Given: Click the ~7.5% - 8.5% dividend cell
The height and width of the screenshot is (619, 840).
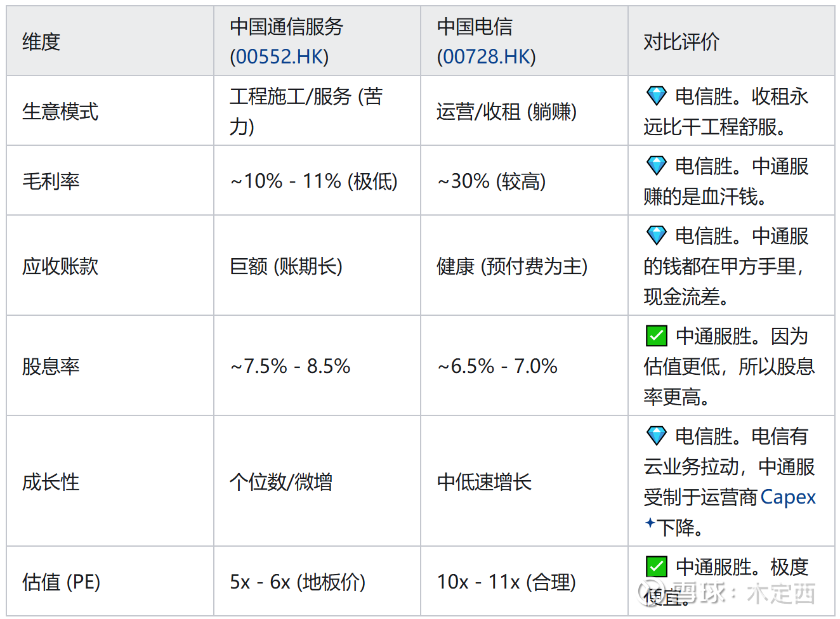Looking at the screenshot, I should (290, 366).
